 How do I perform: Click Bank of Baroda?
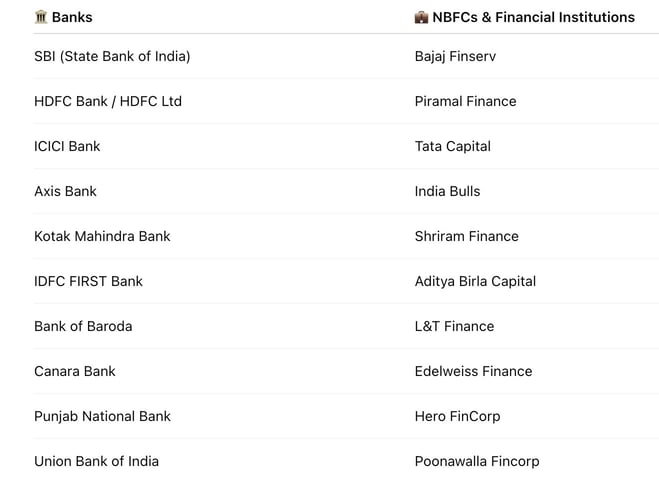click(83, 326)
